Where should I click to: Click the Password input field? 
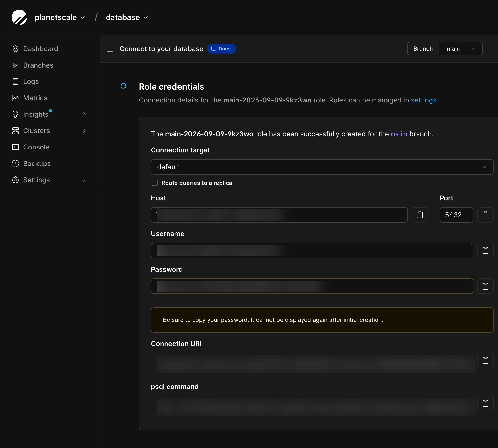312,286
